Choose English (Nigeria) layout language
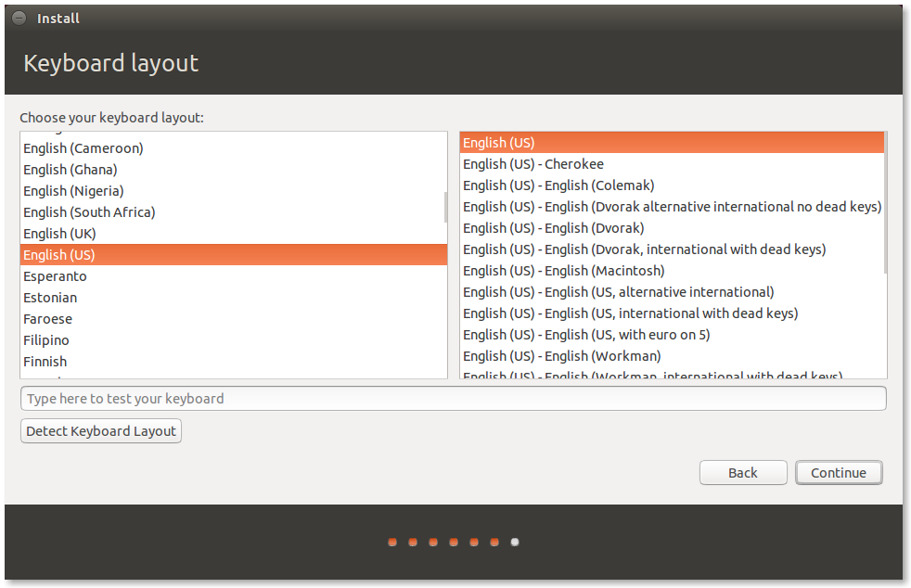Viewport: 911px width, 588px height. 233,190
